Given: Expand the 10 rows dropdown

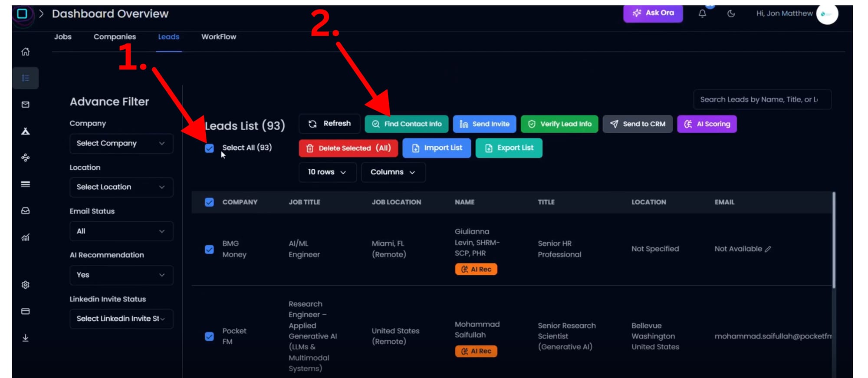Looking at the screenshot, I should pos(327,172).
